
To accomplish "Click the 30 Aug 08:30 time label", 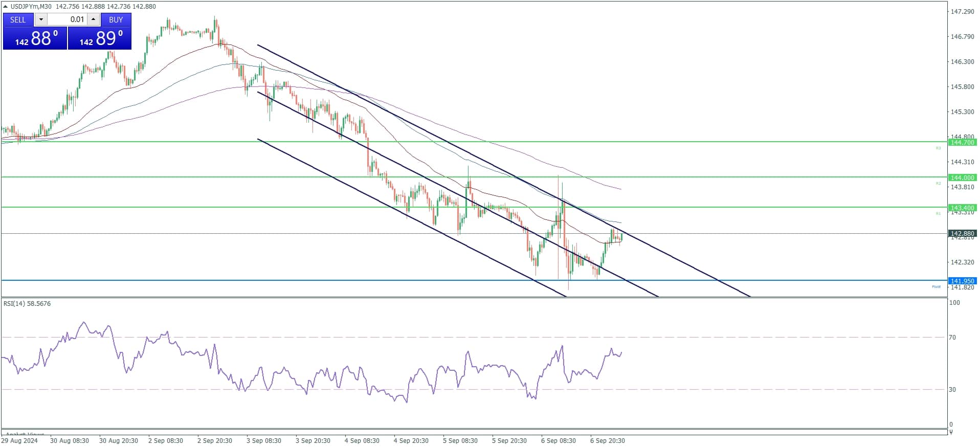I will pyautogui.click(x=70, y=440).
